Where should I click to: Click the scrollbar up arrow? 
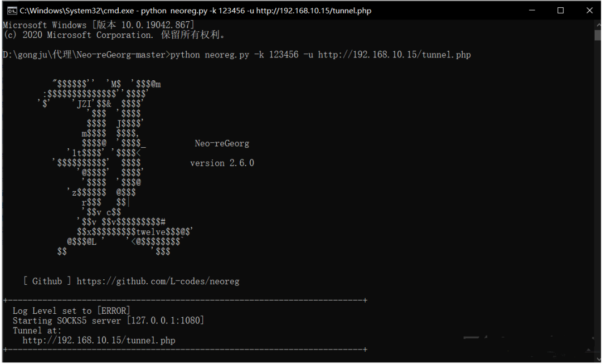pos(597,25)
